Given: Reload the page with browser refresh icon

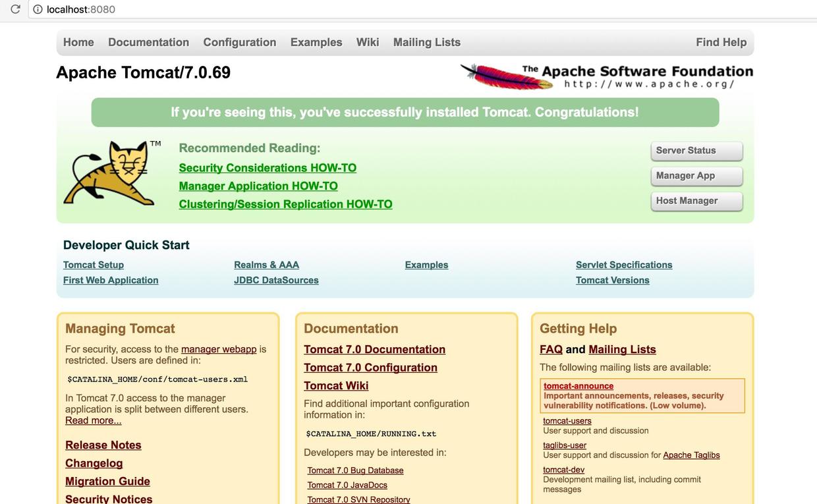Looking at the screenshot, I should (x=15, y=9).
